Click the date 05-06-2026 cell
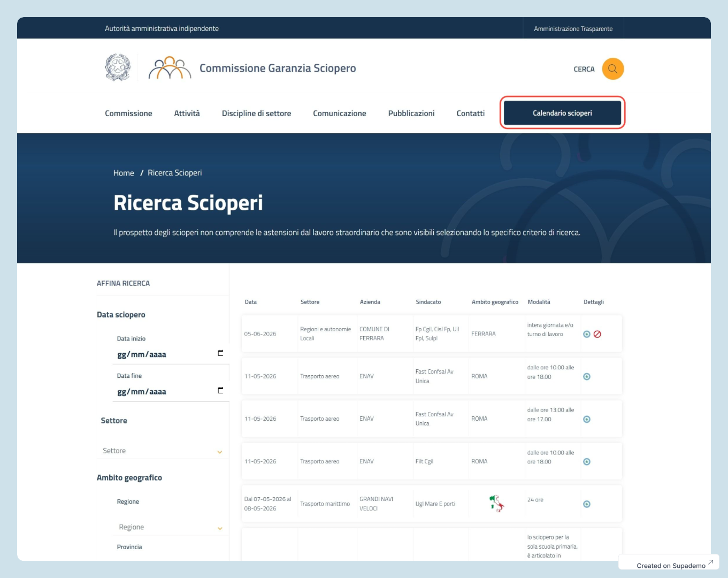This screenshot has height=578, width=728. (260, 333)
